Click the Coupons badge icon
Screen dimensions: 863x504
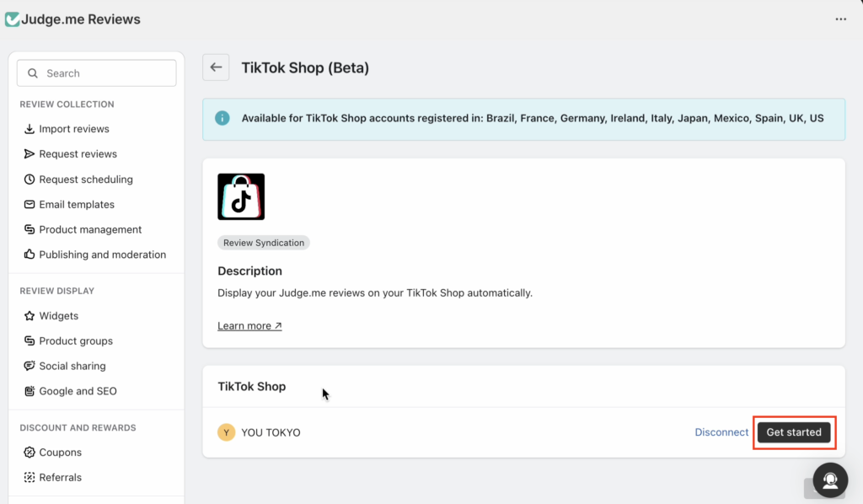point(29,453)
